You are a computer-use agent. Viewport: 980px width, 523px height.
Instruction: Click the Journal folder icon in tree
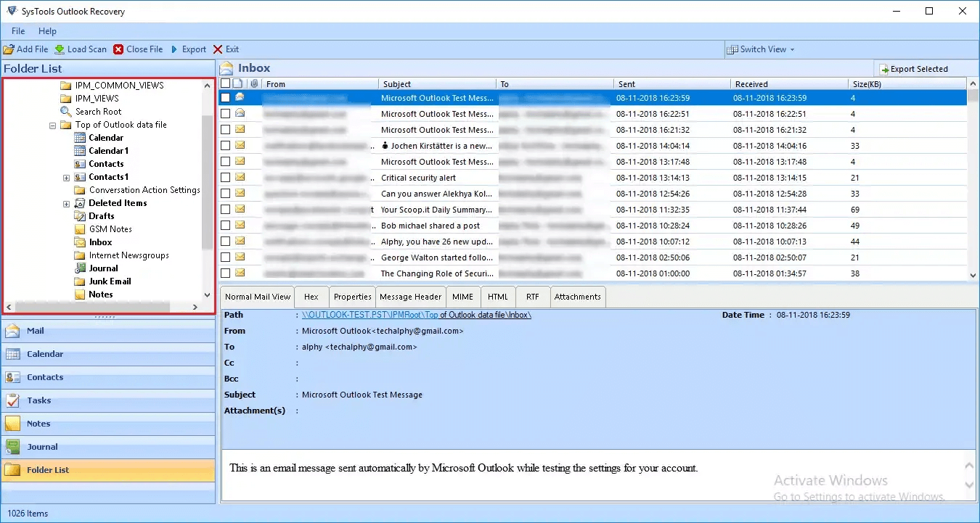[x=80, y=268]
